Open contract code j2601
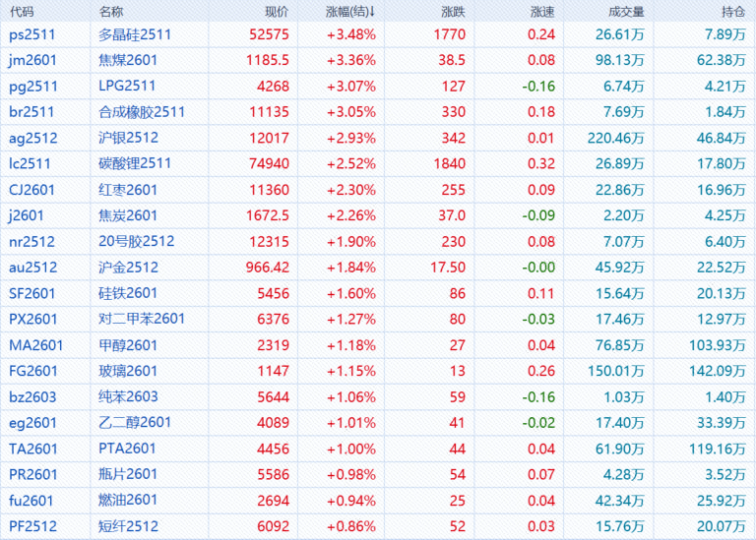The width and height of the screenshot is (756, 540). (27, 215)
